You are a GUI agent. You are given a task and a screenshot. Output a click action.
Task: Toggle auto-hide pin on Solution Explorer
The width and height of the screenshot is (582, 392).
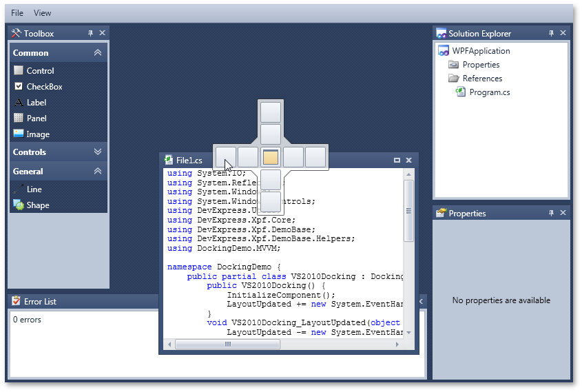550,33
